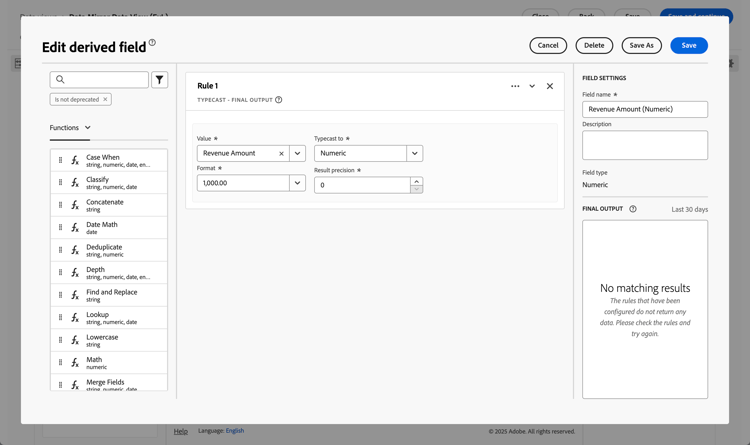Screen dimensions: 750x445
Task: Click the Concatenate function icon
Action: 75,205
